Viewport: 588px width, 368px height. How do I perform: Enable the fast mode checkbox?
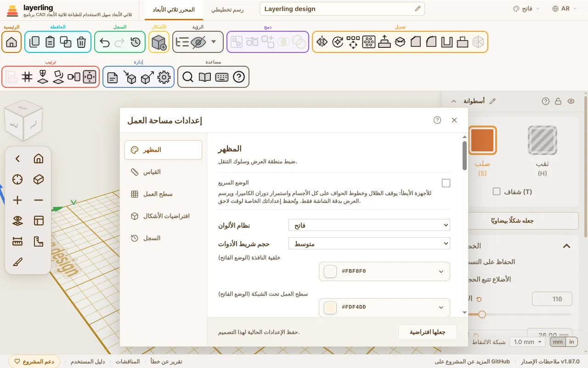[x=446, y=183]
